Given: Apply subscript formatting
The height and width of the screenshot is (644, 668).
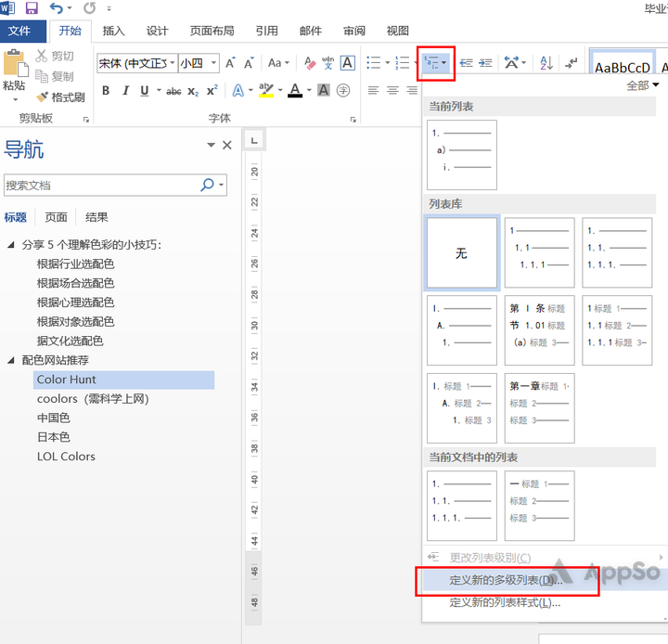Looking at the screenshot, I should 193,91.
